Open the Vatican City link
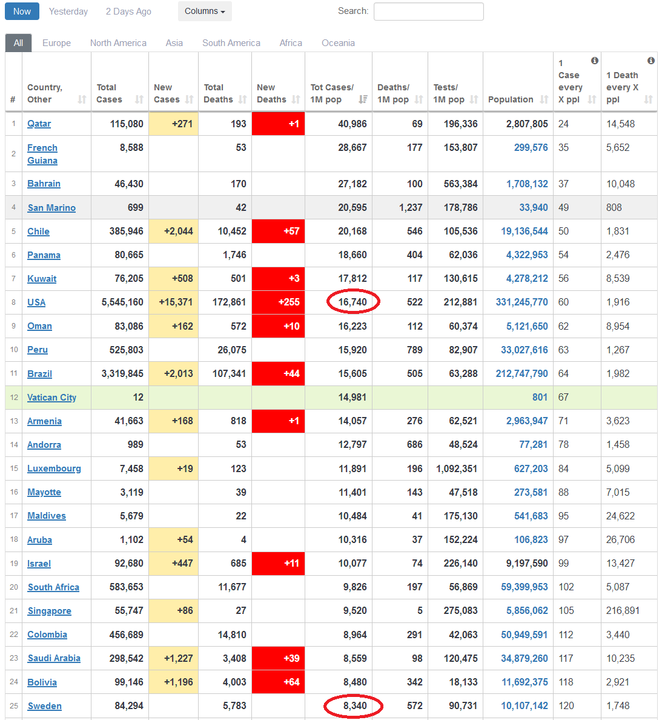The image size is (662, 720). 52,397
